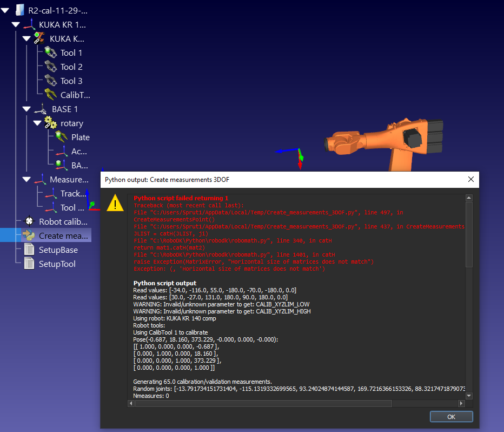Click the rotary mechanism gears icon
This screenshot has height=432, width=504.
coord(51,123)
